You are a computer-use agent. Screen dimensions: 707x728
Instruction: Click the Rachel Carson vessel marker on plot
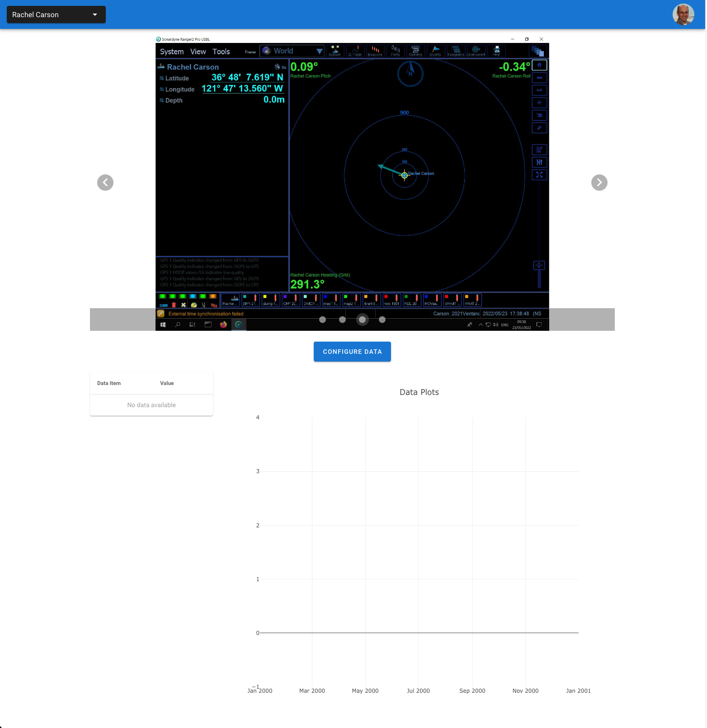405,175
